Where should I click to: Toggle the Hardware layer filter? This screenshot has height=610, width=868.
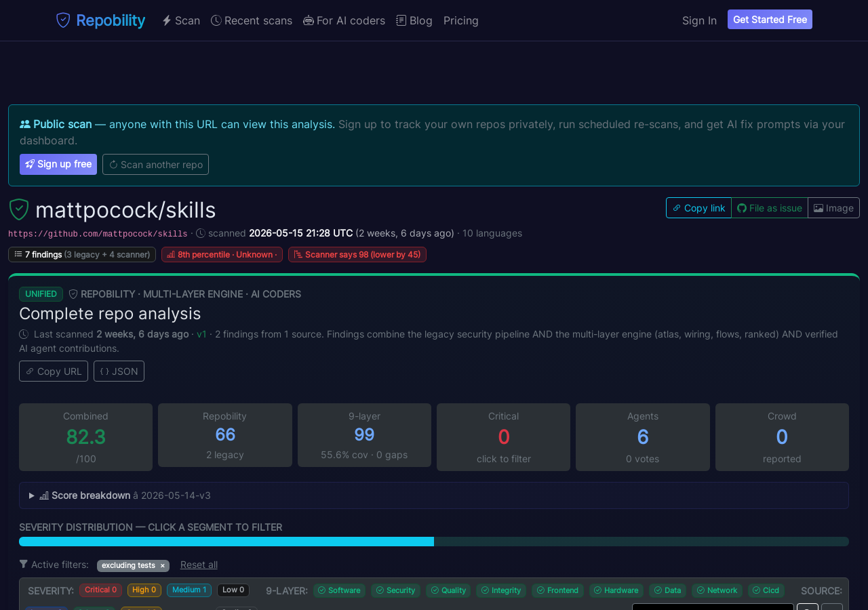tap(616, 590)
